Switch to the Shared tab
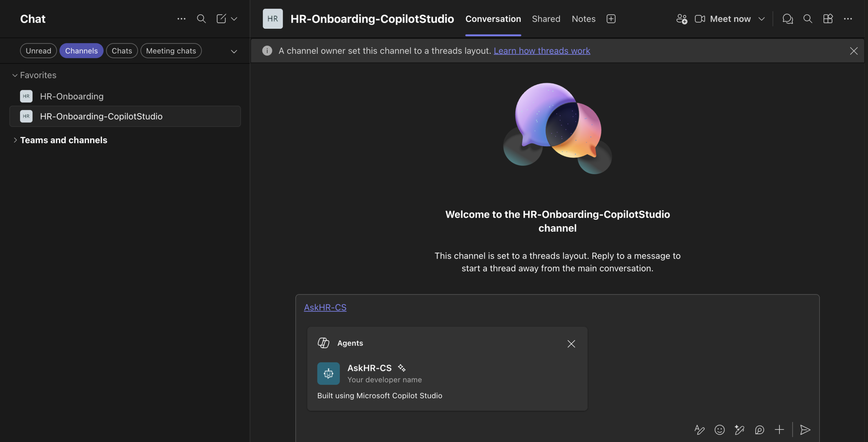868x442 pixels. pos(546,19)
